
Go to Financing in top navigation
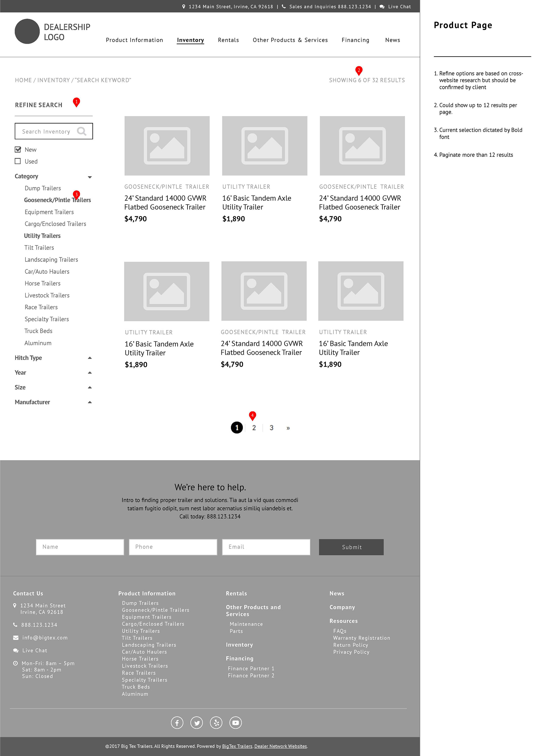tap(355, 40)
